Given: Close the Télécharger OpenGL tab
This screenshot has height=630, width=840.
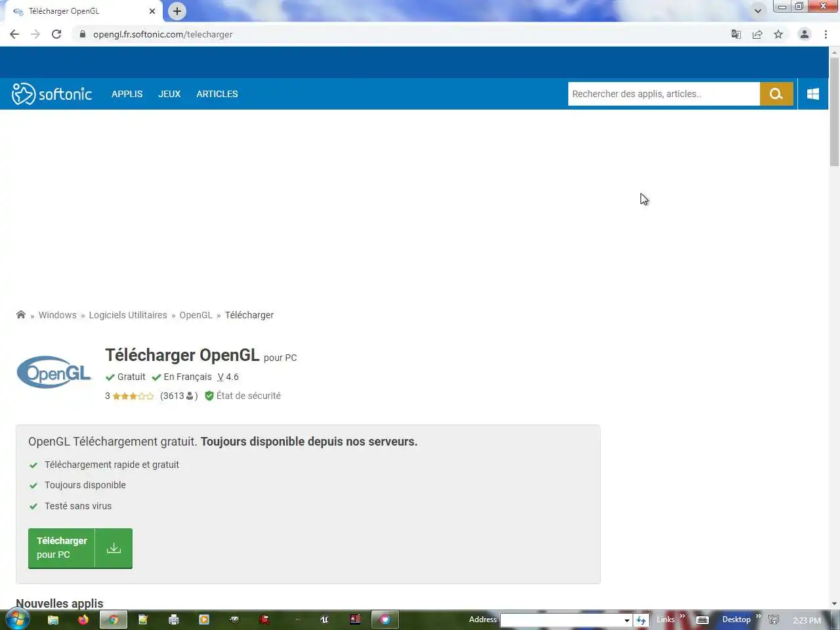Looking at the screenshot, I should 152,11.
